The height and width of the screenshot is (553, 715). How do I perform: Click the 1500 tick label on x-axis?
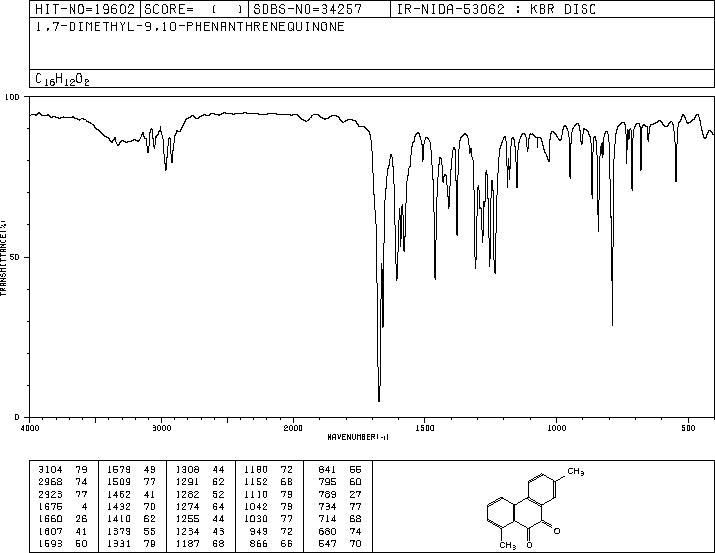pyautogui.click(x=425, y=428)
